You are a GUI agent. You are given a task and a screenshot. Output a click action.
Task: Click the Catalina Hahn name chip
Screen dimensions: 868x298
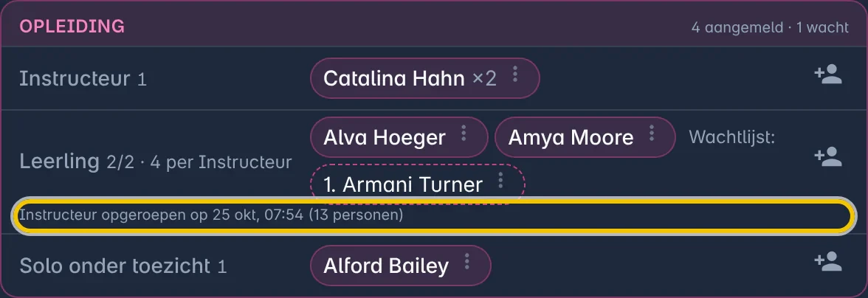point(424,78)
